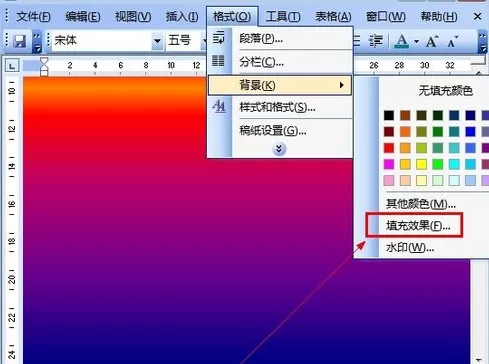Click the first-line indent marker on the ruler

(x=44, y=61)
